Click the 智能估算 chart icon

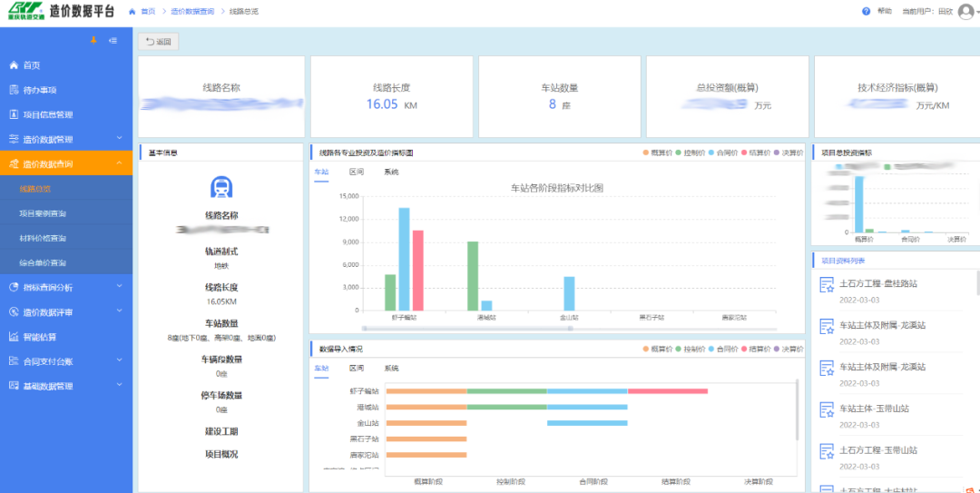[x=14, y=337]
